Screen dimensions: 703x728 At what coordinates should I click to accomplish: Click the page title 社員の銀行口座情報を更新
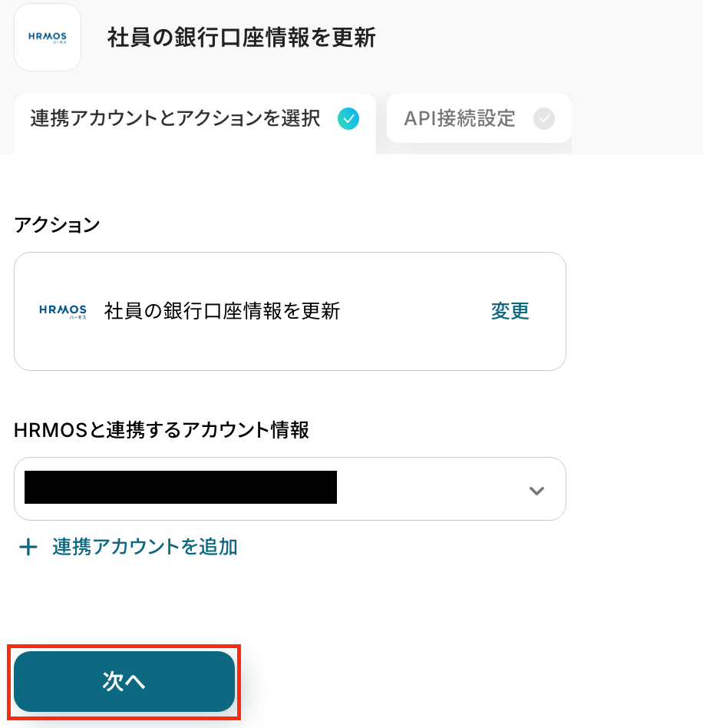pos(241,38)
